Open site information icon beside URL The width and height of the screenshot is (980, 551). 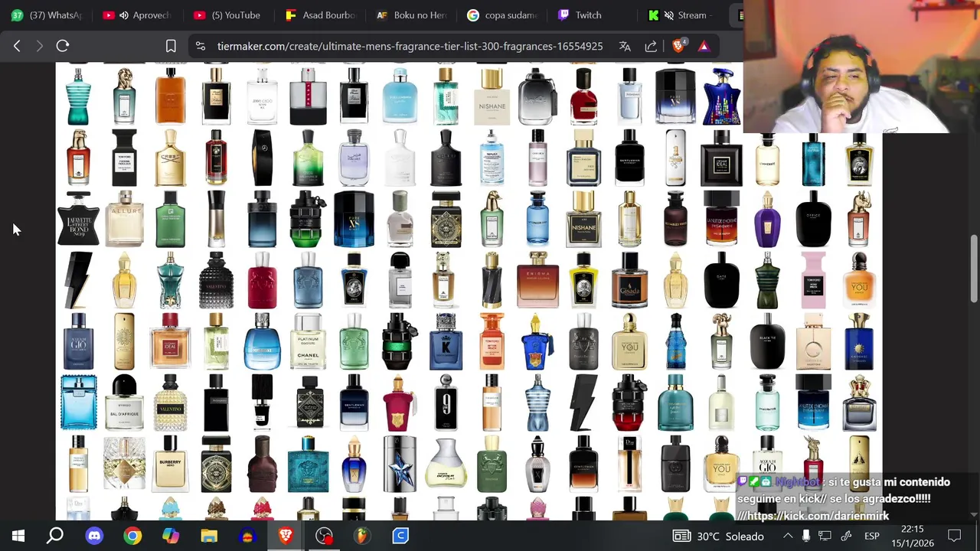click(201, 46)
